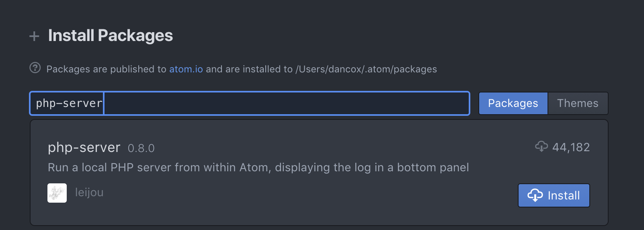Click the plus icon beside Install Packages
This screenshot has width=644, height=230.
(x=34, y=36)
